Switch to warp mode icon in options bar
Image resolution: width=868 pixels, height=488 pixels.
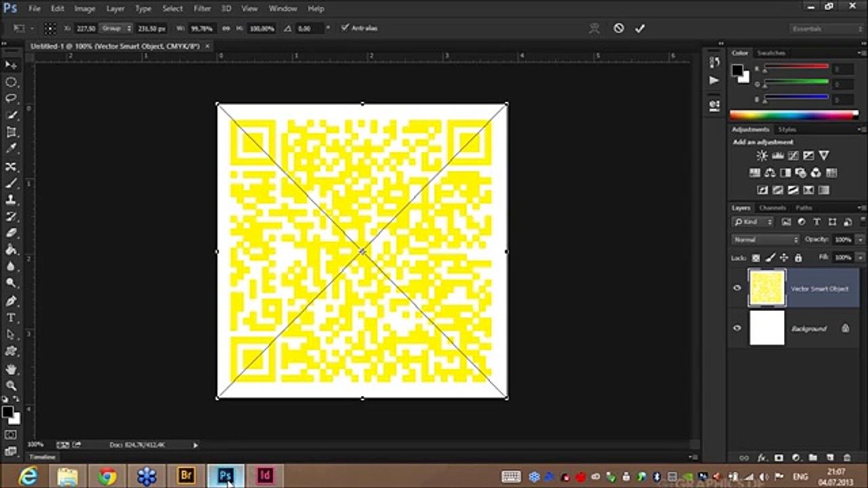click(595, 28)
